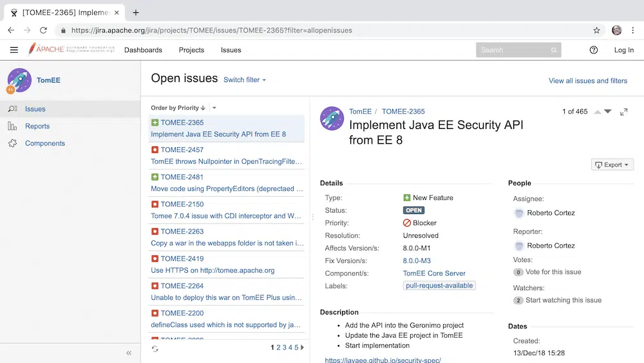This screenshot has height=363, width=644.
Task: Collapse the sidebar with double chevron
Action: coord(129,353)
